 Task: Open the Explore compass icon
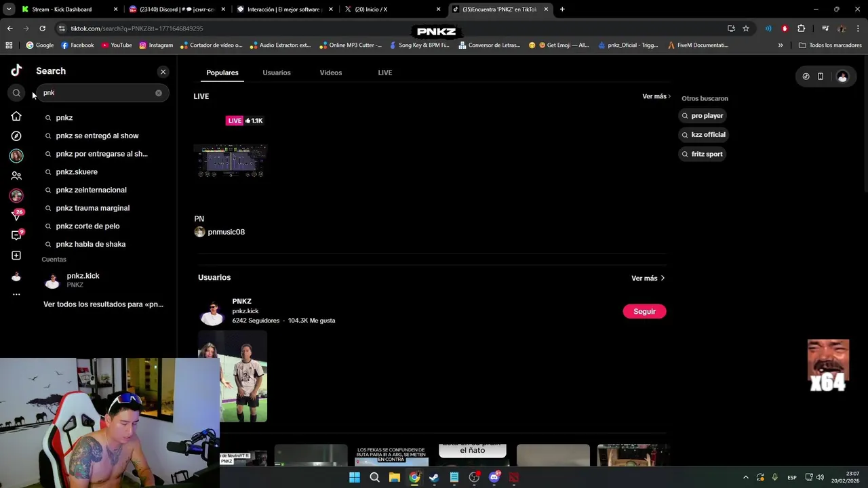16,136
